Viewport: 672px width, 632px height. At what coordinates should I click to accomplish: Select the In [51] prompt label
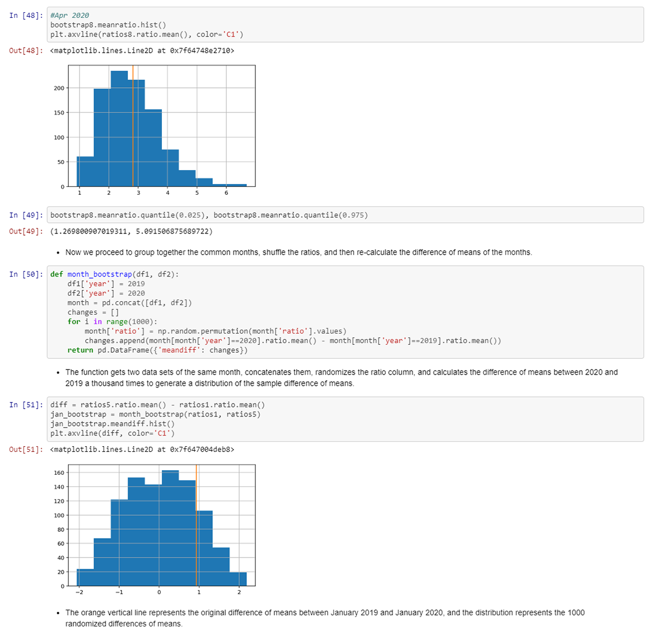(26, 405)
